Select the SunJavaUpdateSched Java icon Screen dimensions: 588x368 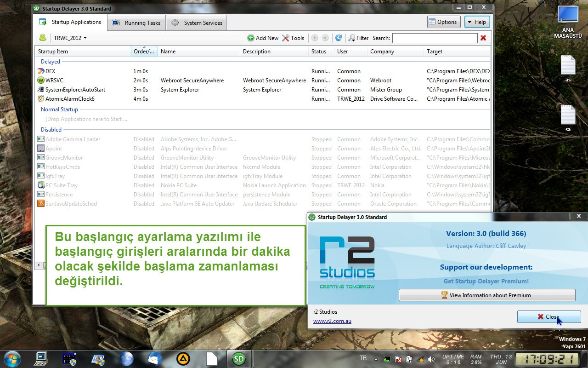[x=41, y=204]
